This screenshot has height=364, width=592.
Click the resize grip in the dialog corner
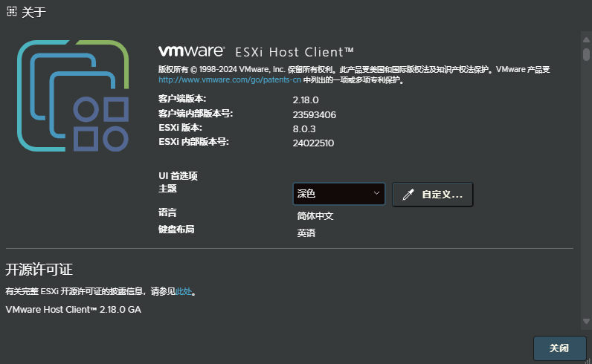click(588, 360)
